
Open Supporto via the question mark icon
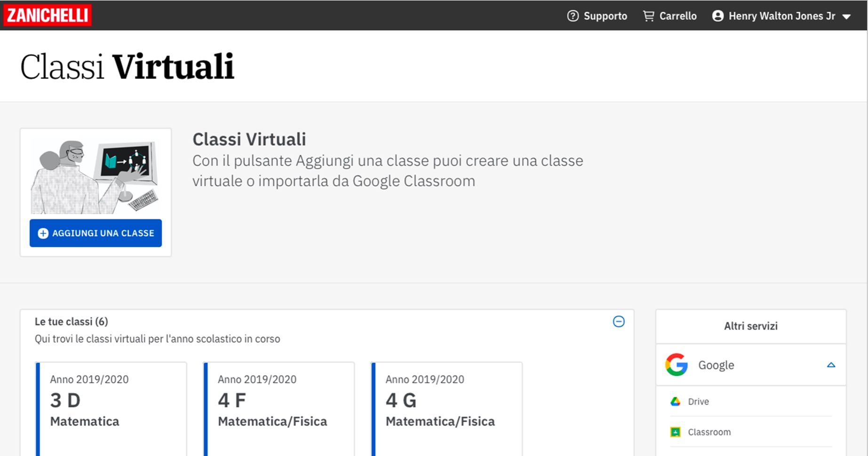pos(572,16)
